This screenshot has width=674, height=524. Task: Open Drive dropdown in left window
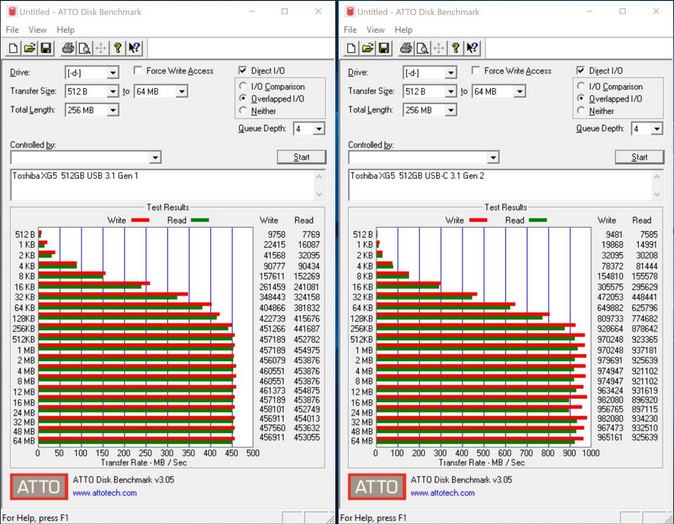click(113, 73)
